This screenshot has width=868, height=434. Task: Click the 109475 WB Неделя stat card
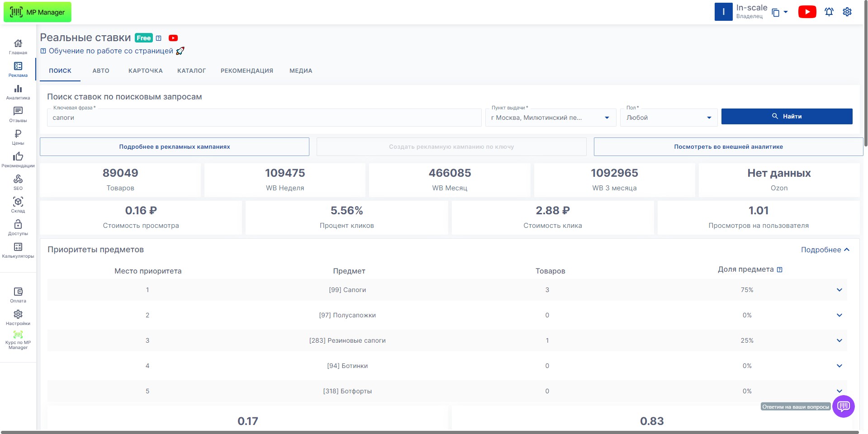pos(285,180)
